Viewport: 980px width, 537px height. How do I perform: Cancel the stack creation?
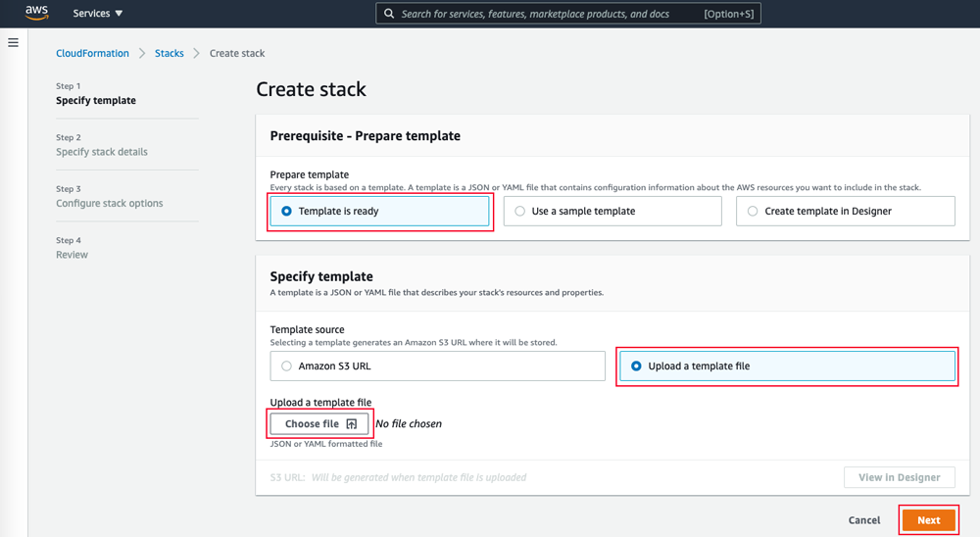click(x=864, y=520)
